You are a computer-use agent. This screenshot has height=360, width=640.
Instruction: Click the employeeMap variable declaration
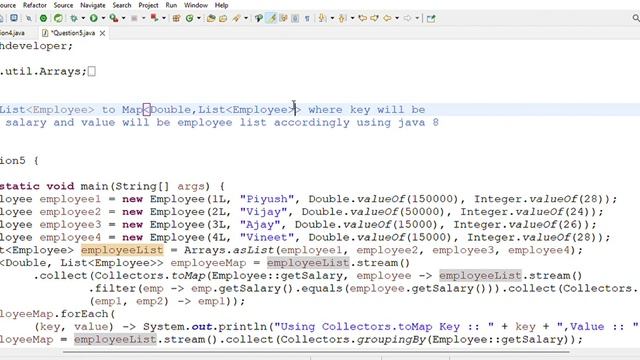click(208, 263)
